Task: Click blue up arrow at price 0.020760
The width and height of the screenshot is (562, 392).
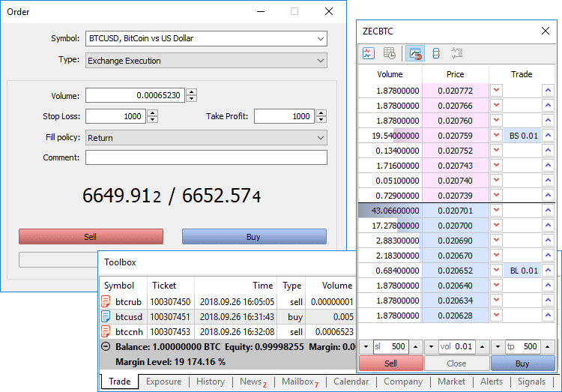Action: tap(548, 121)
